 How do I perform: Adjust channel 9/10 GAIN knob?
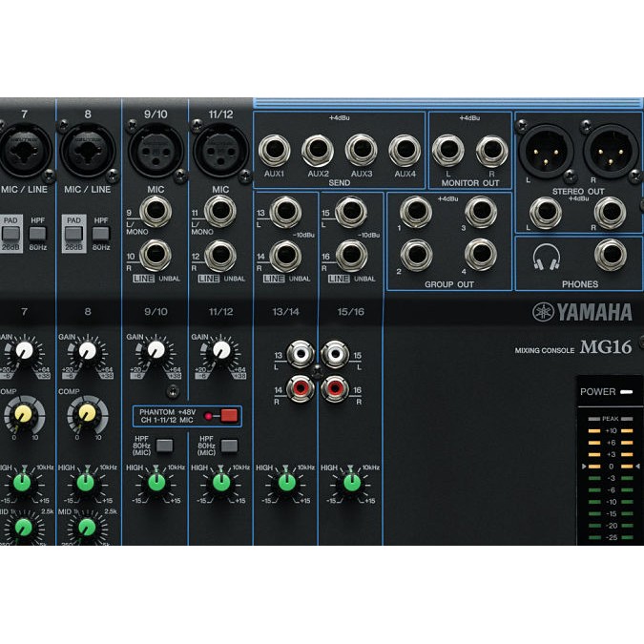click(156, 351)
